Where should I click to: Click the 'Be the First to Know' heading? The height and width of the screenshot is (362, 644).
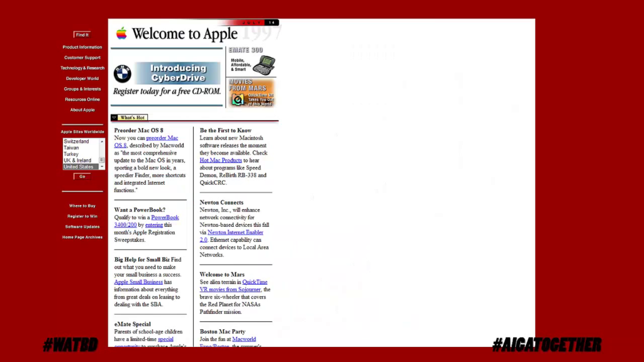click(x=226, y=131)
